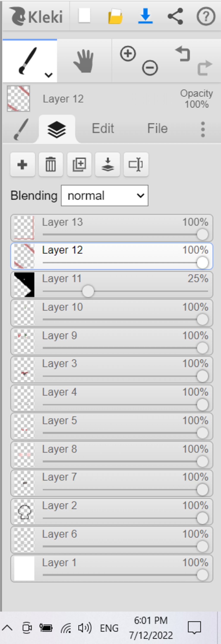Switch to the File tab

click(157, 128)
